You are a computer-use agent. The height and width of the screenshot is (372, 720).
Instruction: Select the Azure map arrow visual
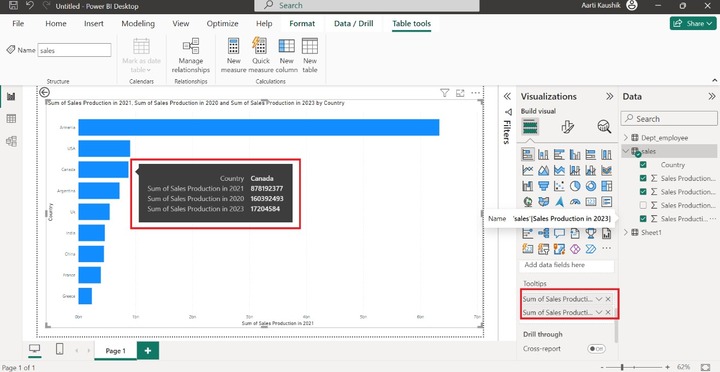click(559, 202)
